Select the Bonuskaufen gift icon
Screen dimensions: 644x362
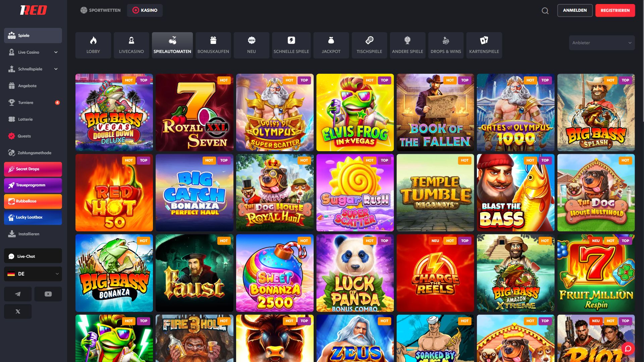213,45
